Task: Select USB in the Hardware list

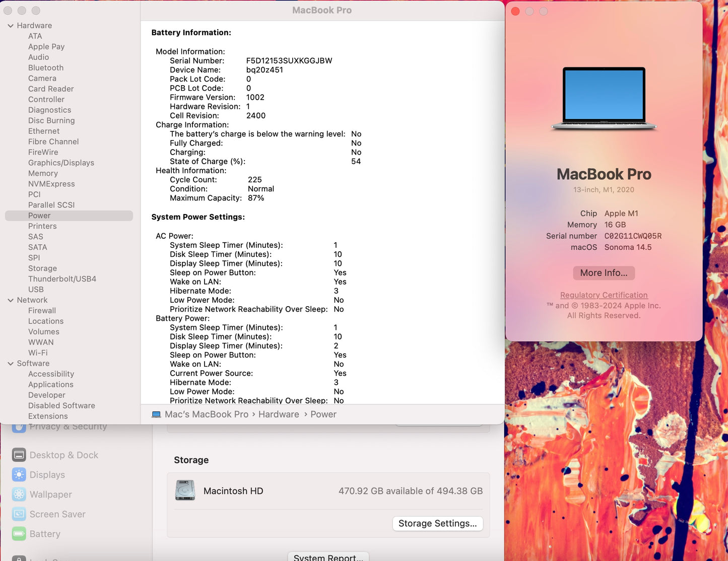Action: click(36, 290)
